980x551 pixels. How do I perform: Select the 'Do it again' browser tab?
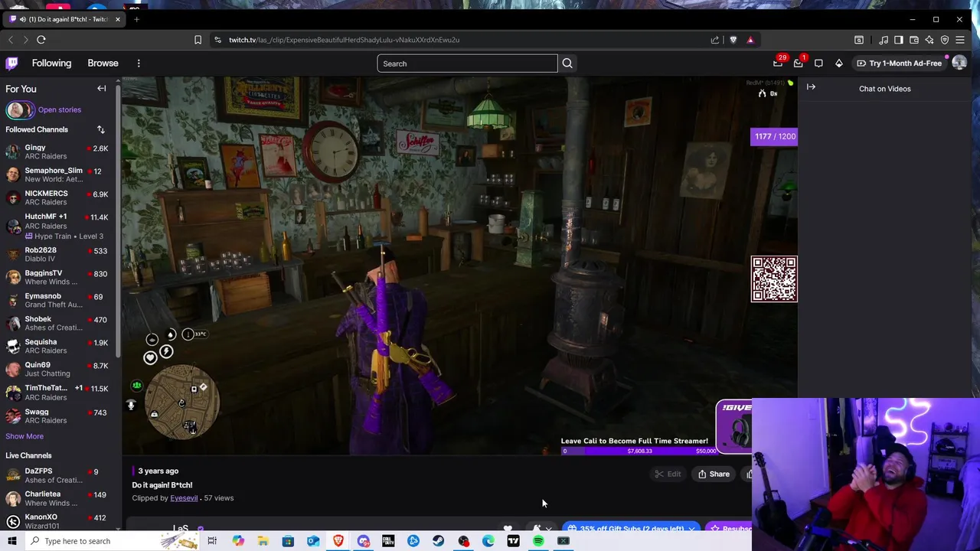pos(65,19)
